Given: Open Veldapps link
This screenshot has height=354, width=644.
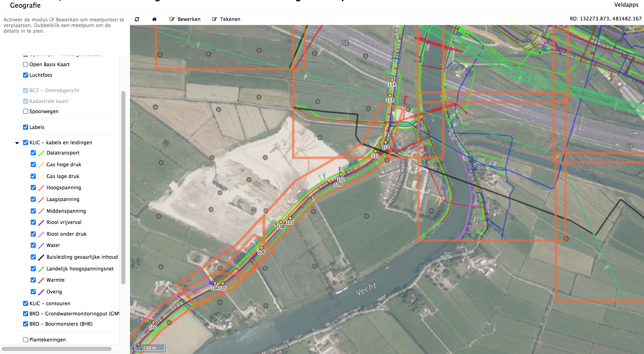Looking at the screenshot, I should pyautogui.click(x=626, y=5).
